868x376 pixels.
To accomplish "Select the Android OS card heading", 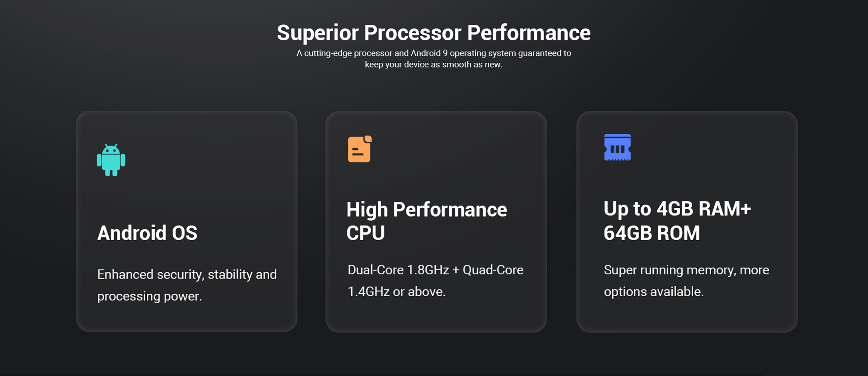I will pos(147,233).
